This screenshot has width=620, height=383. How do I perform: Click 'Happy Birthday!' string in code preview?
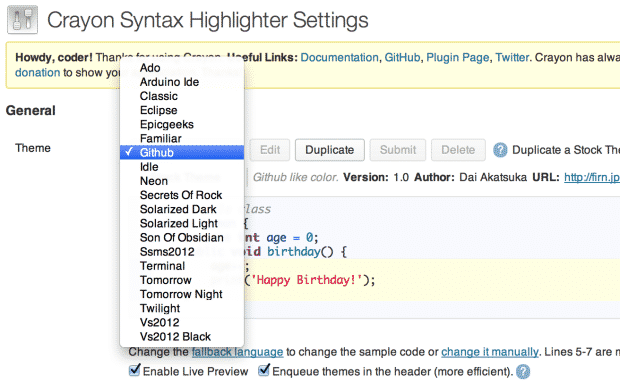click(306, 280)
